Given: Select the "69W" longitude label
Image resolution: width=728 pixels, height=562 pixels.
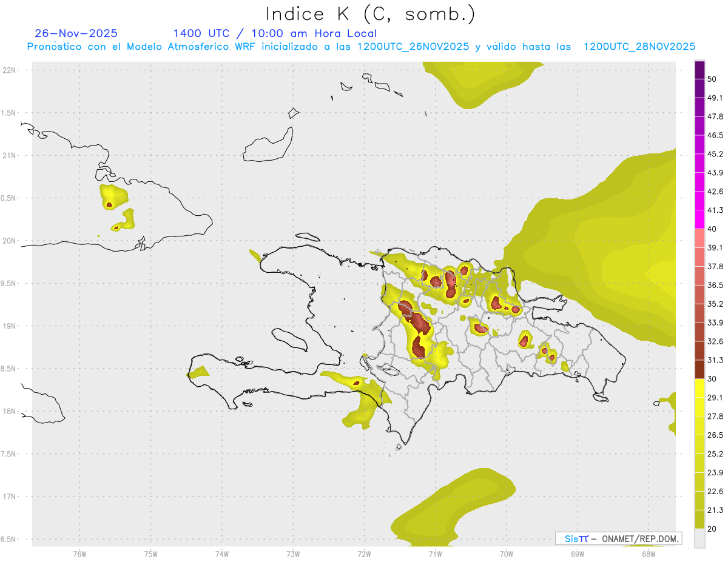Looking at the screenshot, I should coord(578,554).
